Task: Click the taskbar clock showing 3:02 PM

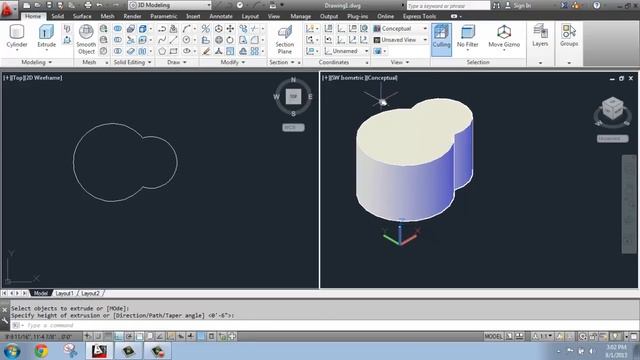Action: [616, 351]
